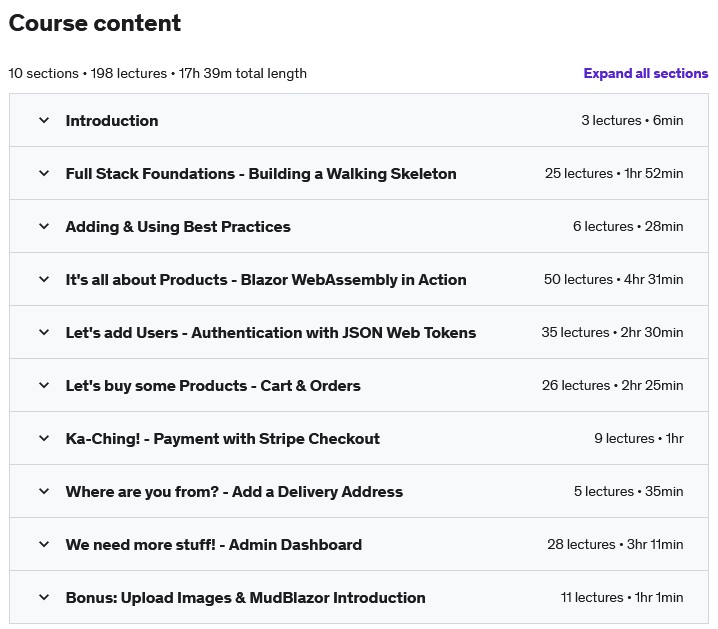Open Let's add Users section title
This screenshot has height=629, width=718.
pyautogui.click(x=271, y=332)
